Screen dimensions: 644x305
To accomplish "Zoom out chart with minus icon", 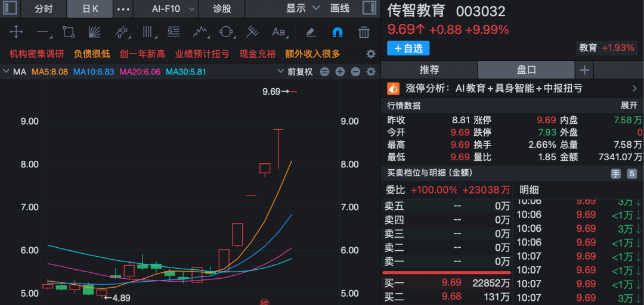I will (x=355, y=72).
